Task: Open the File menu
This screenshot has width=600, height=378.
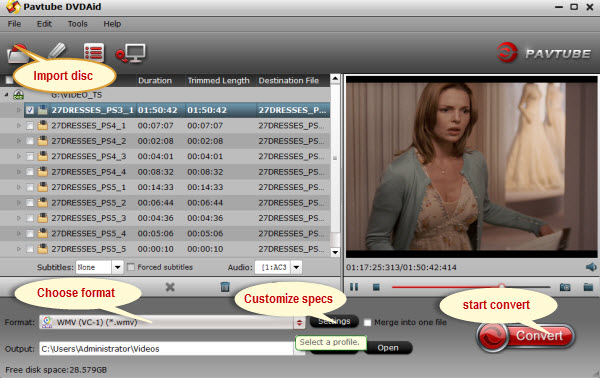Action: coord(14,24)
